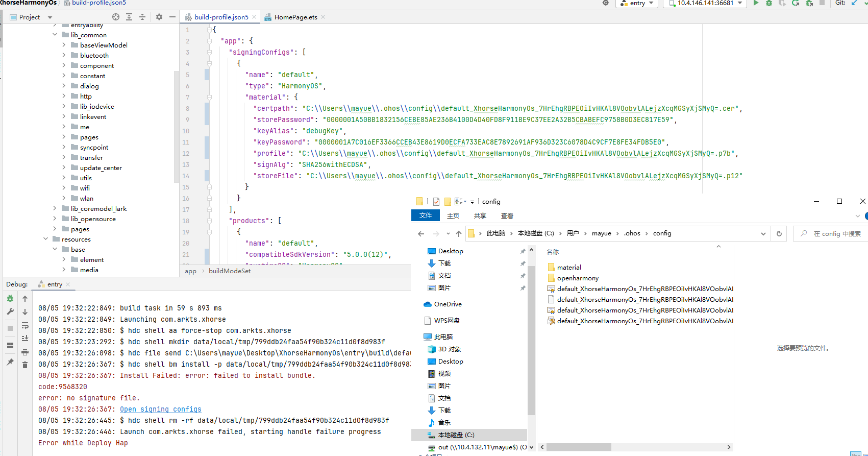Screen dimensions: 868x456
Task: Open the entry run configuration dropdown
Action: 638,3
